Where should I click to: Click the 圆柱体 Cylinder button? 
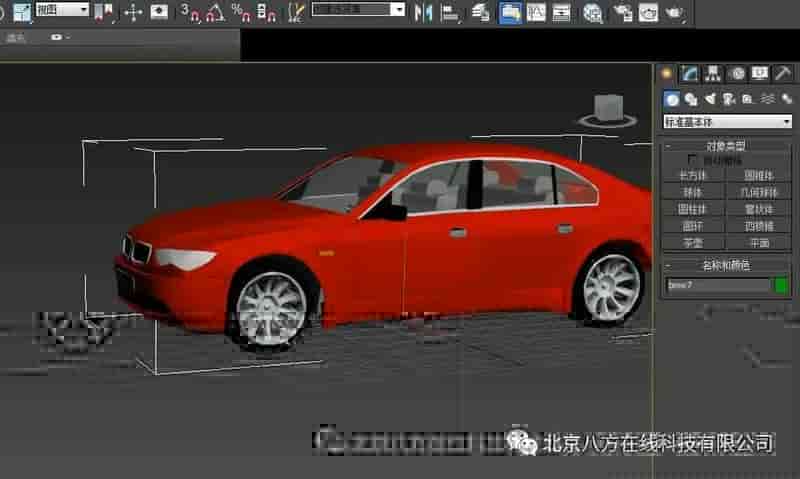pos(693,209)
